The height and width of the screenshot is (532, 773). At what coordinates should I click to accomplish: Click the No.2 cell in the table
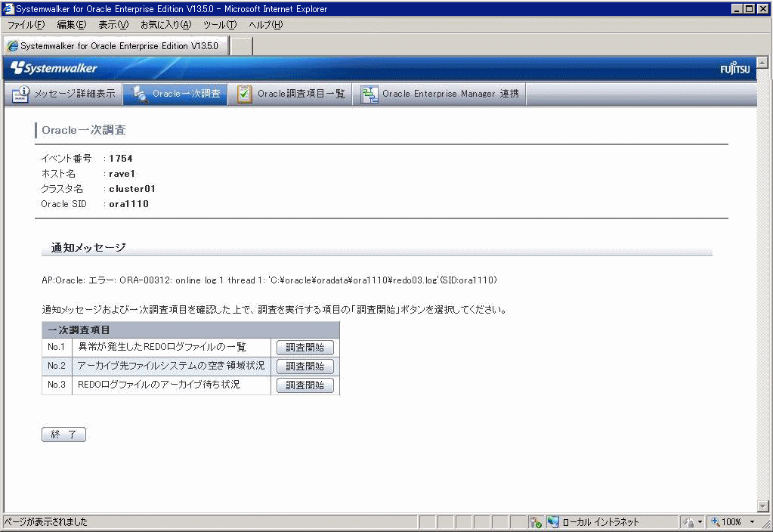click(x=57, y=366)
